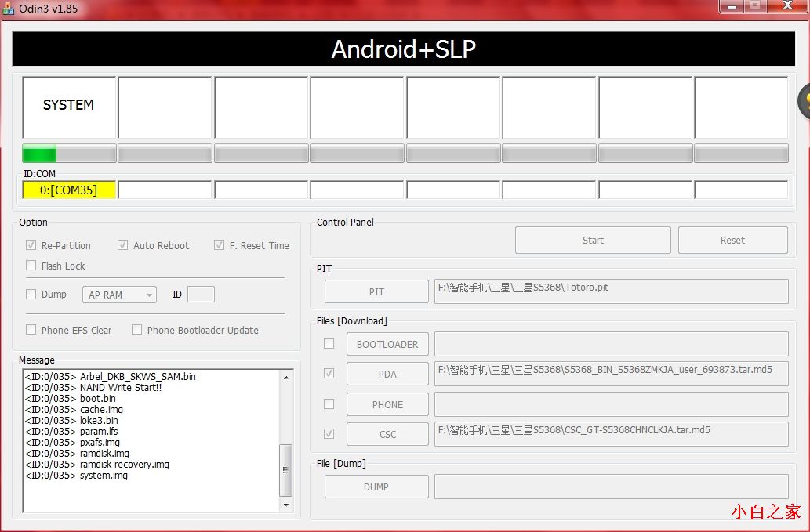This screenshot has width=810, height=532.
Task: Click the empty PHONE path field
Action: [612, 404]
